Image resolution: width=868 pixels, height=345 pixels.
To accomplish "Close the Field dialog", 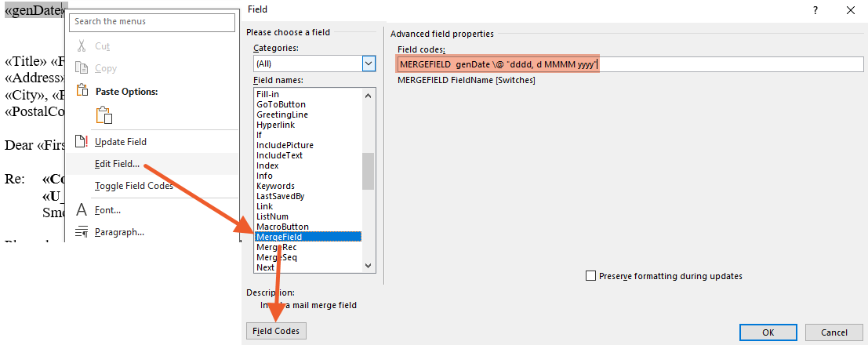I will click(851, 10).
